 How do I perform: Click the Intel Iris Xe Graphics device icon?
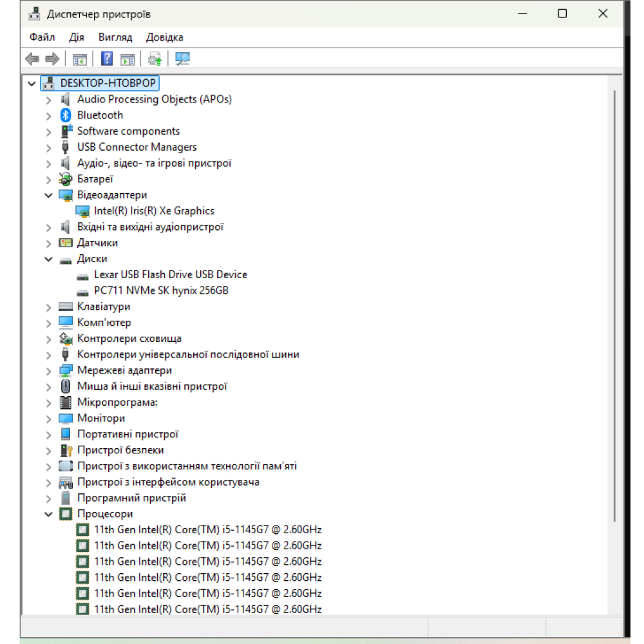pos(82,211)
